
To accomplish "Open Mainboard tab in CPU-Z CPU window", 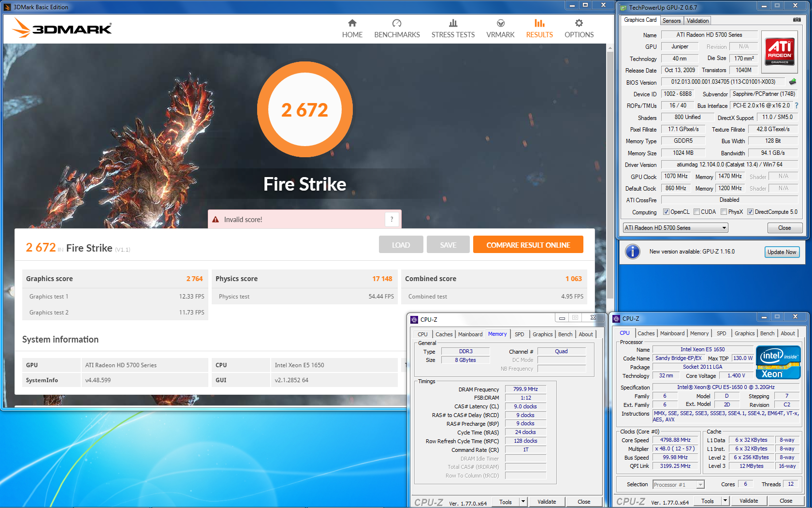I will pos(672,333).
